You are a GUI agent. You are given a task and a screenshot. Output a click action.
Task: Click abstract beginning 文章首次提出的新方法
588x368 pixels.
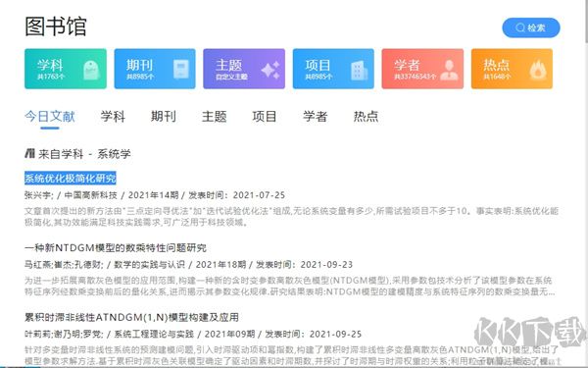(x=292, y=217)
